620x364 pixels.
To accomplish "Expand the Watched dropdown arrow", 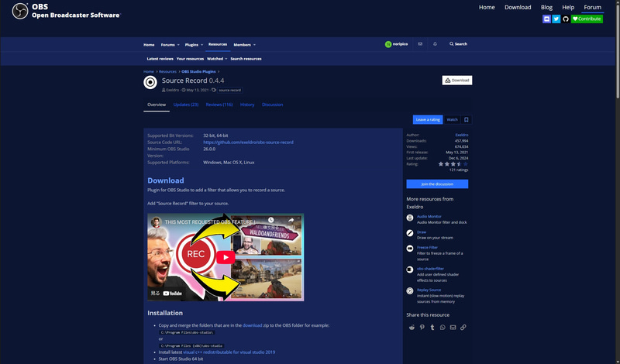I will 226,59.
